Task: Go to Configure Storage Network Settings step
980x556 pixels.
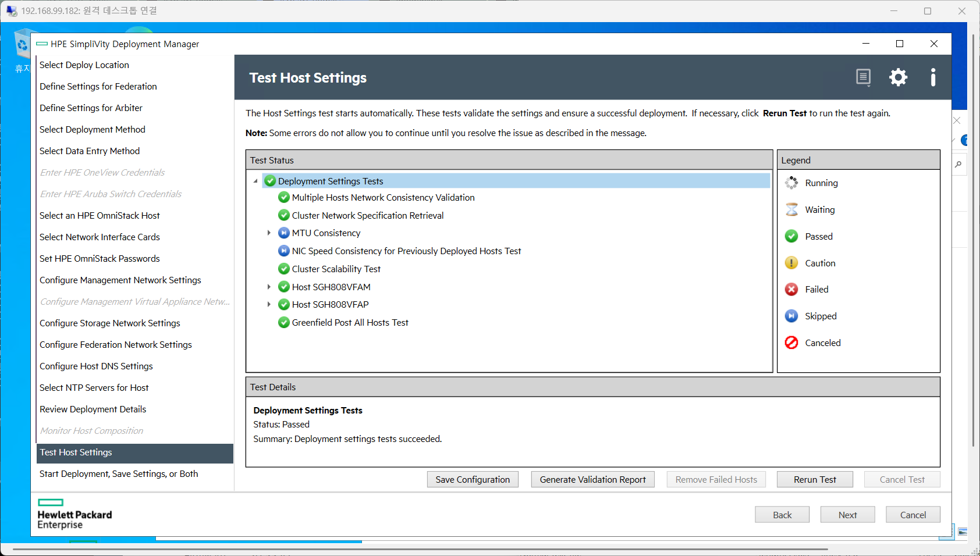Action: (110, 323)
